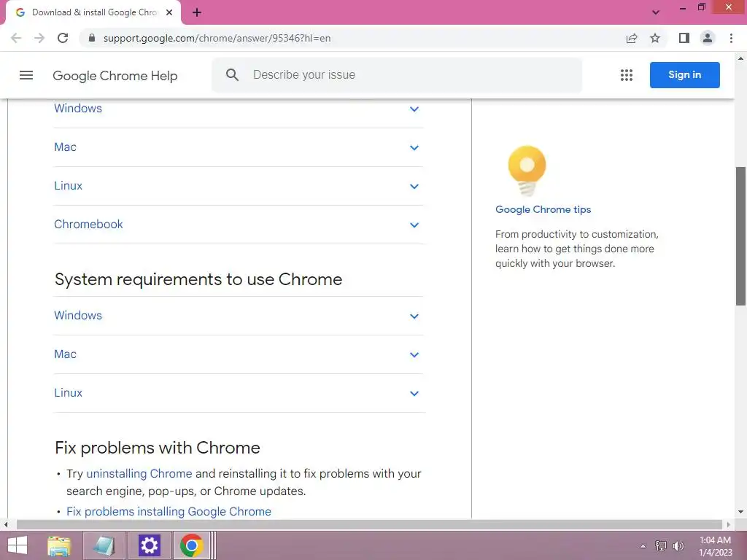Open Chrome's three-dot menu
The height and width of the screenshot is (560, 747).
731,38
